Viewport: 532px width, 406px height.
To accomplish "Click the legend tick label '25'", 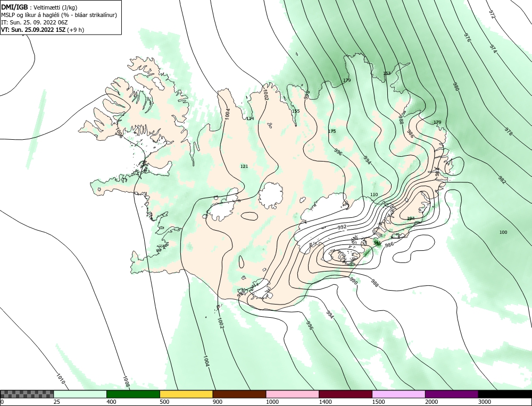I will pyautogui.click(x=57, y=402).
